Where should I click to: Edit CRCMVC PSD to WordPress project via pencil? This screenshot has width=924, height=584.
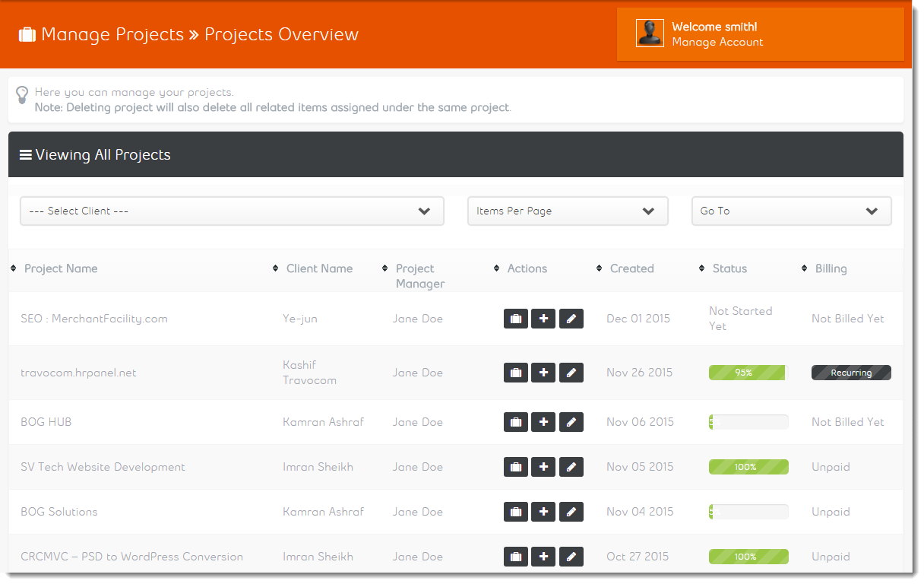(571, 557)
